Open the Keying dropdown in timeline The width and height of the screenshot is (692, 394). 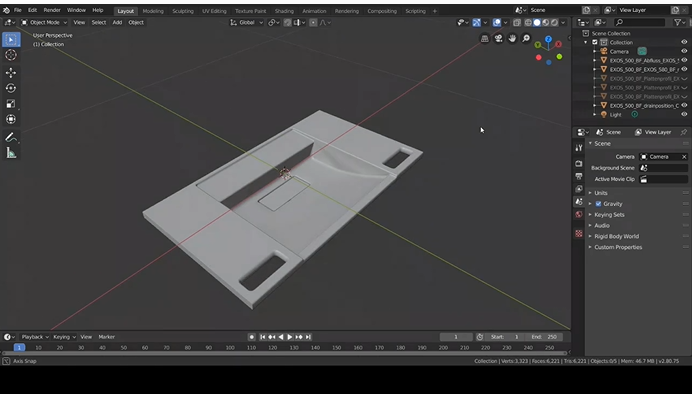pyautogui.click(x=64, y=337)
